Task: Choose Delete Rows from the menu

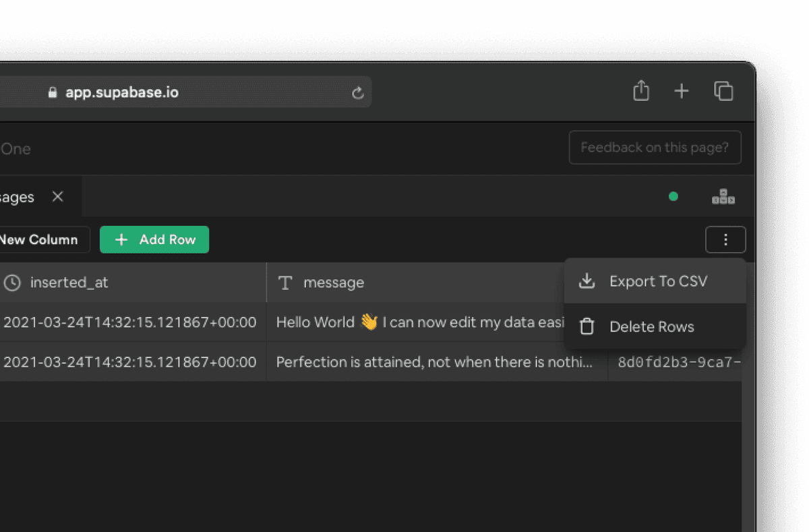Action: pos(651,326)
